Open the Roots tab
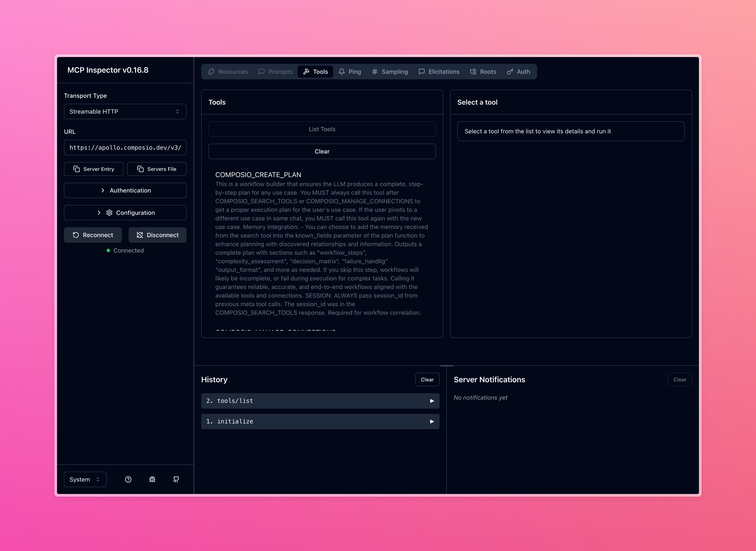Viewport: 756px width, 551px height. pos(483,72)
